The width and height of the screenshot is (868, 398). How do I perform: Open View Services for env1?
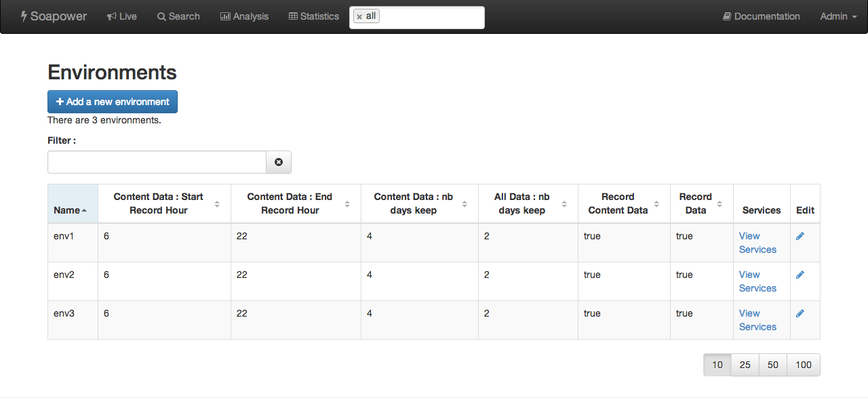click(x=757, y=243)
